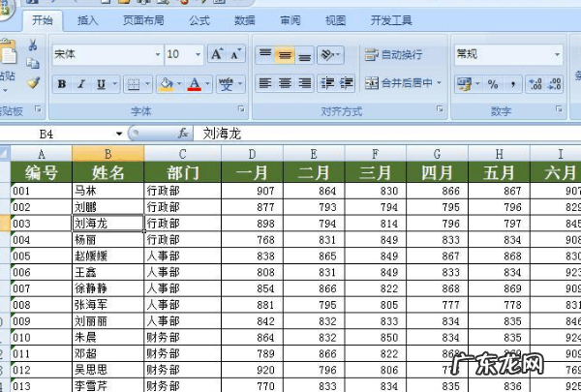The image size is (581, 392).
Task: Click the percent style icon
Action: [x=492, y=84]
